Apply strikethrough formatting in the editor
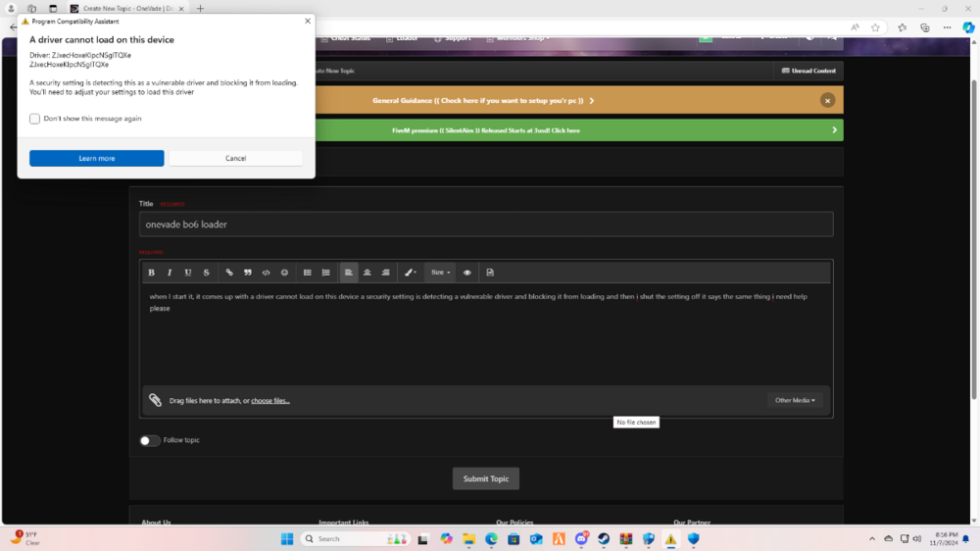The image size is (980, 551). [x=206, y=273]
